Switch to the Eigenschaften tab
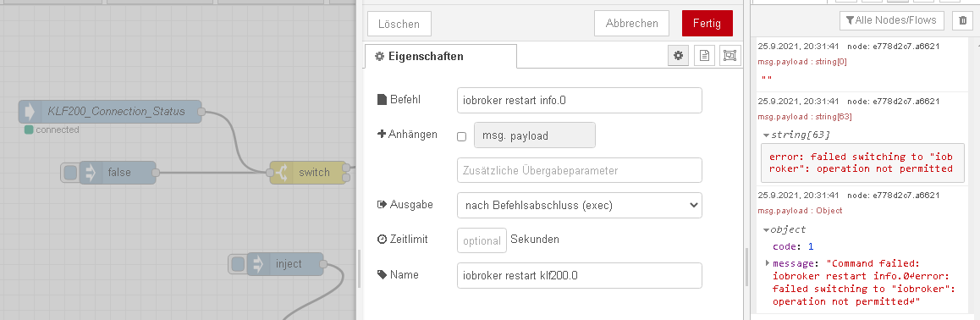 (441, 56)
